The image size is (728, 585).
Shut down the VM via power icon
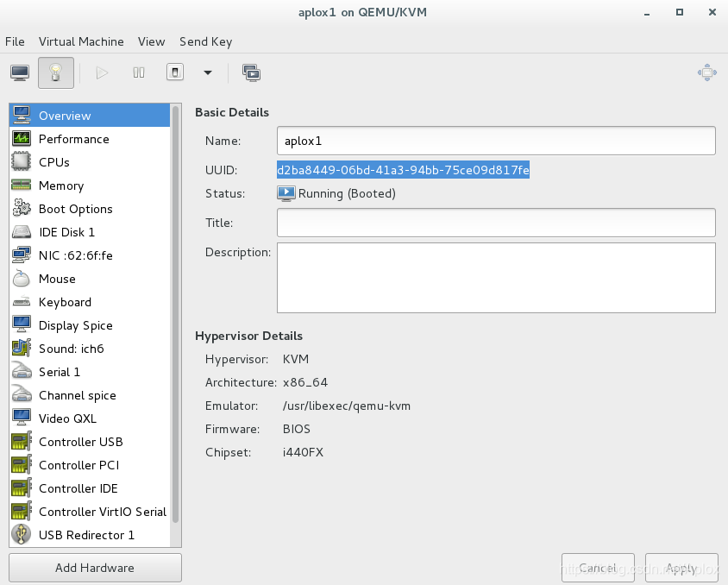pos(175,72)
